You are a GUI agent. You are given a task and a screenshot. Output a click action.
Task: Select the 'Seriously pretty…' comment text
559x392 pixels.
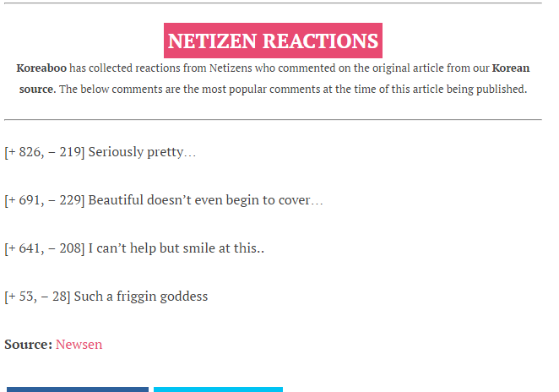pyautogui.click(x=142, y=152)
